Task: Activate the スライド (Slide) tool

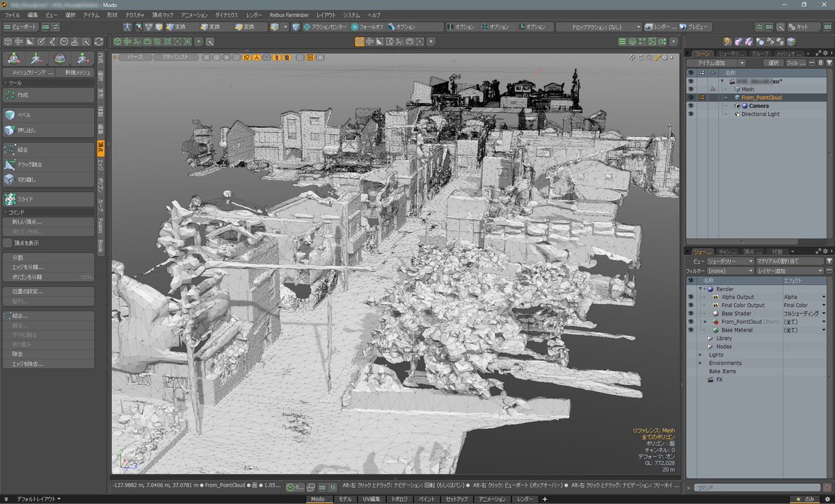Action: click(x=48, y=200)
